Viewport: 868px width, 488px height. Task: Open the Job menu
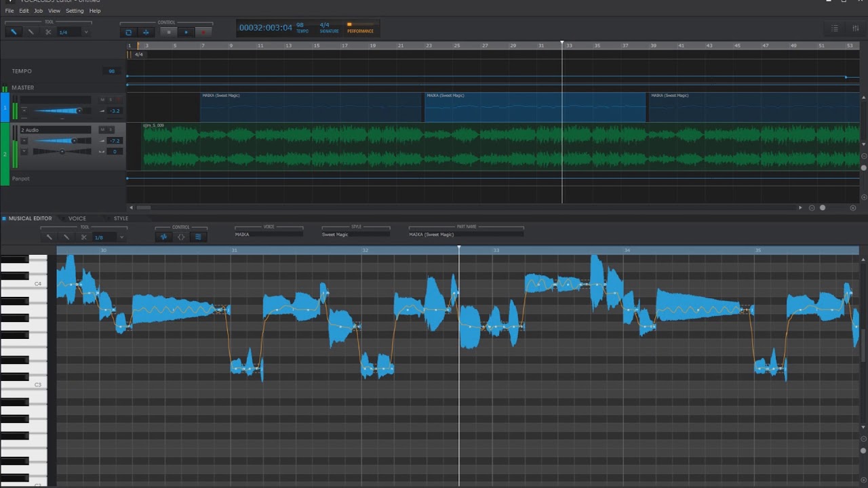coord(39,11)
